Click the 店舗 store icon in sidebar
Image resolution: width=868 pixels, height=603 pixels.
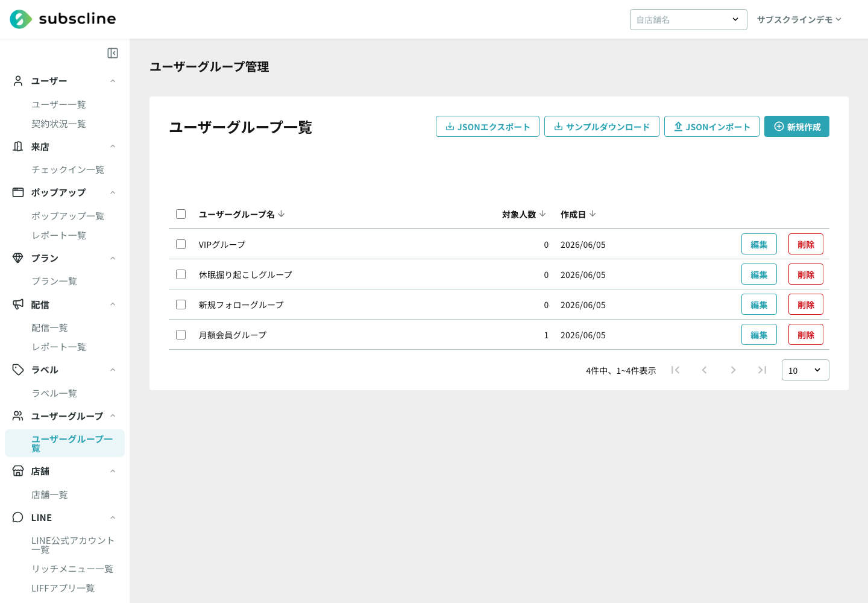(x=18, y=471)
